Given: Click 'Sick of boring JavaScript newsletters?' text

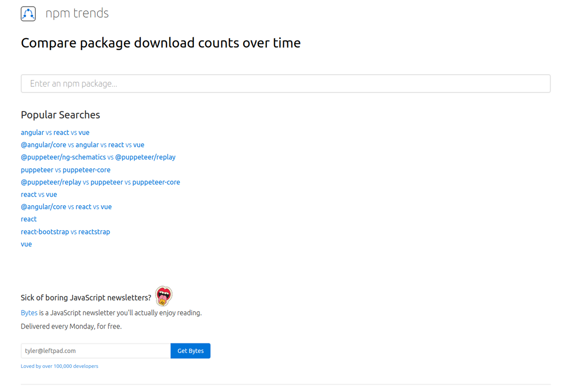Looking at the screenshot, I should (x=86, y=298).
